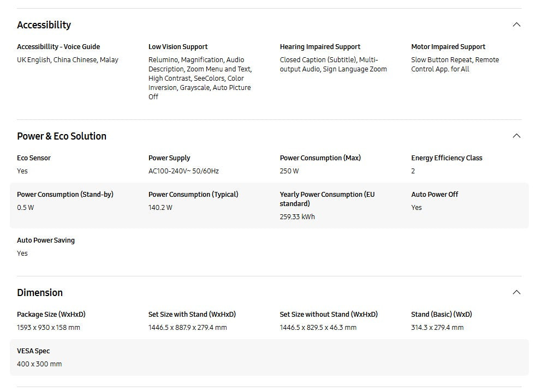Viewport: 542px width, 392px height.
Task: Click the Power Consumption (Stand-by) label
Action: 65,195
